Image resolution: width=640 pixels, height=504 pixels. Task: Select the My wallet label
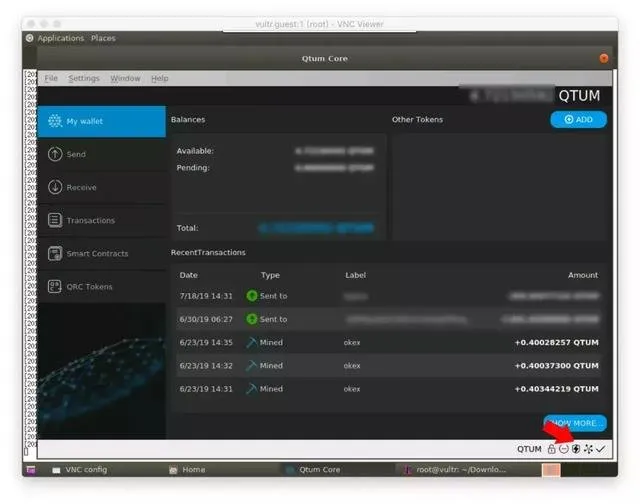[84, 121]
